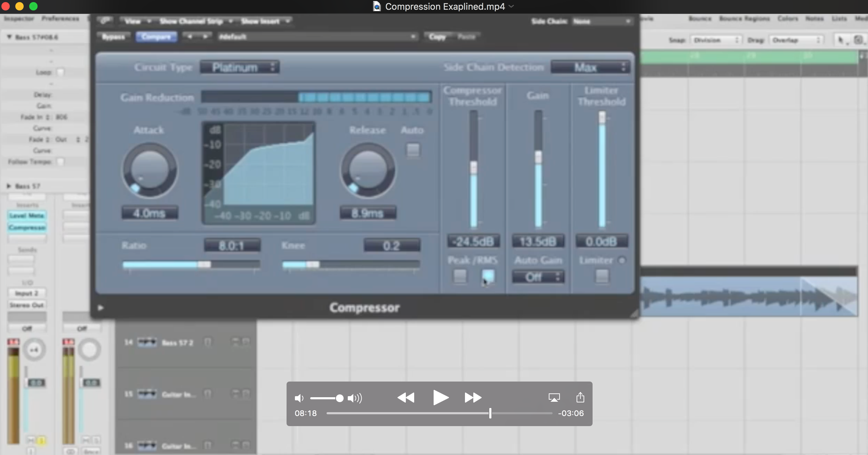Click the Compressor extended parameters triangle
The height and width of the screenshot is (455, 868).
click(101, 308)
